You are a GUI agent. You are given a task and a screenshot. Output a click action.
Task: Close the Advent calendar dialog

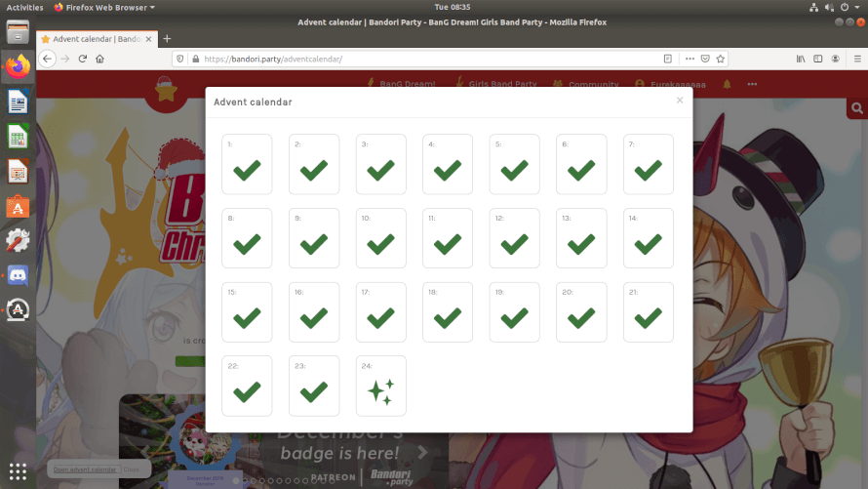pyautogui.click(x=680, y=100)
